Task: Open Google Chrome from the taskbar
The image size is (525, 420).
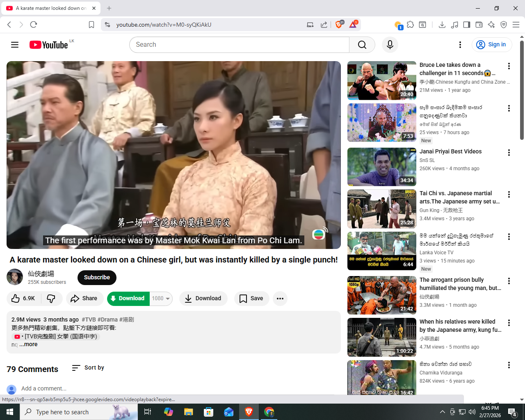Action: click(269, 412)
